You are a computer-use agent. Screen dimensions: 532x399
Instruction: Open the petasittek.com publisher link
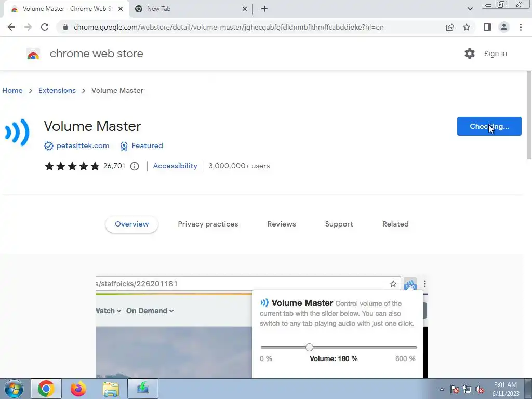click(x=83, y=146)
